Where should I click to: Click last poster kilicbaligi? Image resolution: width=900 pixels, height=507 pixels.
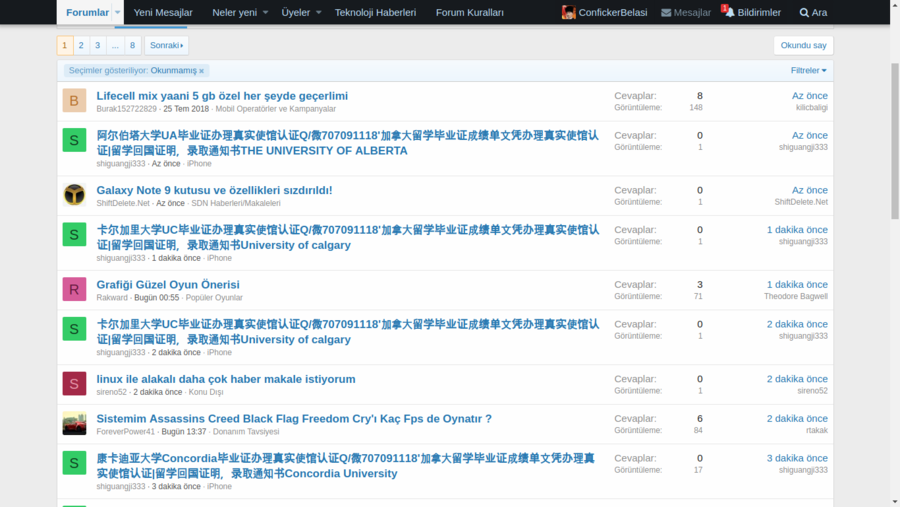click(812, 107)
